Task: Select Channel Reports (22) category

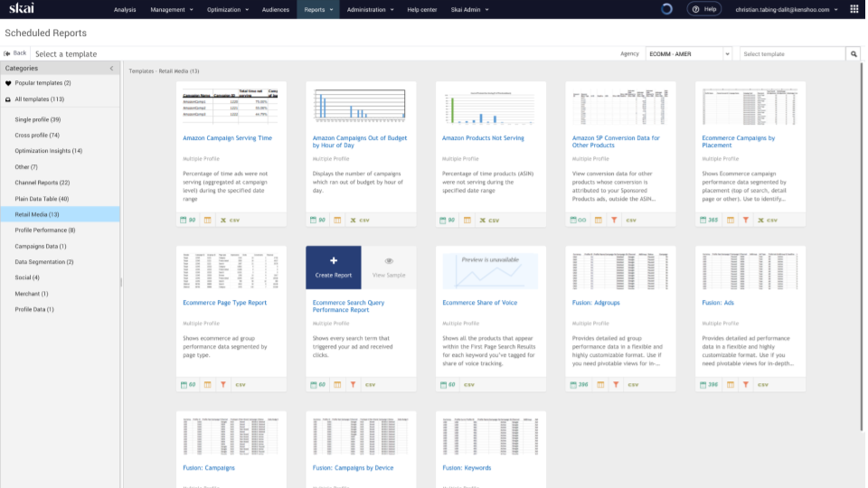Action: 42,183
